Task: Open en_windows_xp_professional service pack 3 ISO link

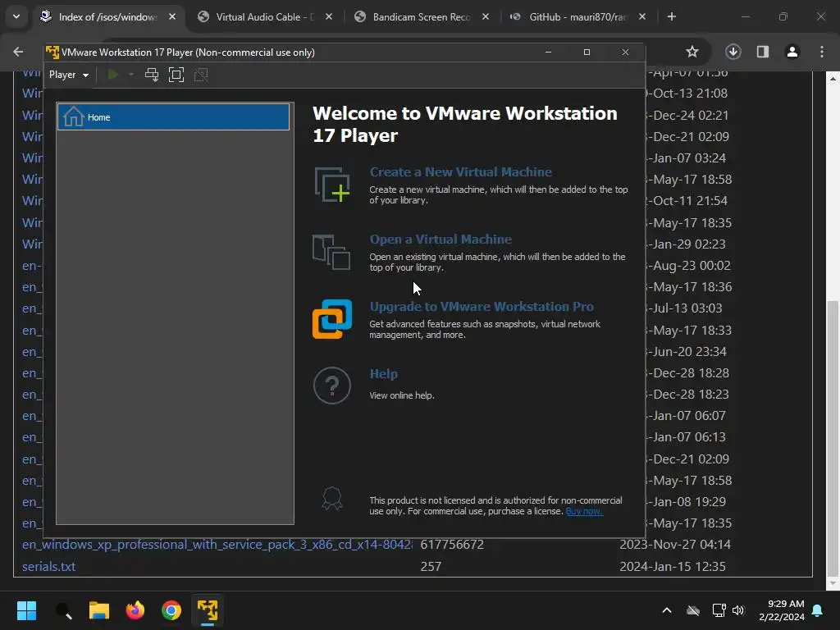Action: click(x=217, y=545)
